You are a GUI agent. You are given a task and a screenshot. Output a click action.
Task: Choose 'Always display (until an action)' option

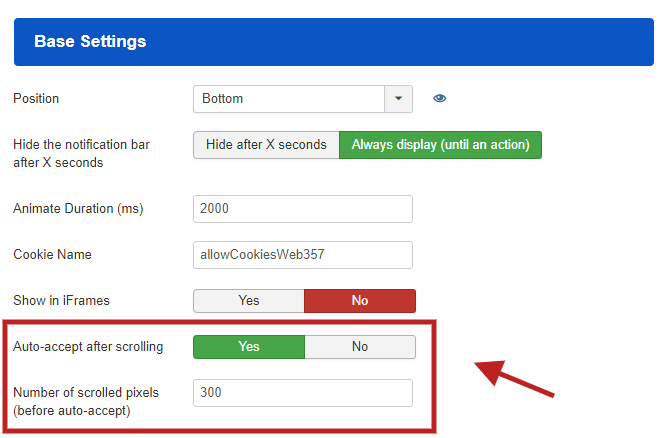[x=440, y=145]
